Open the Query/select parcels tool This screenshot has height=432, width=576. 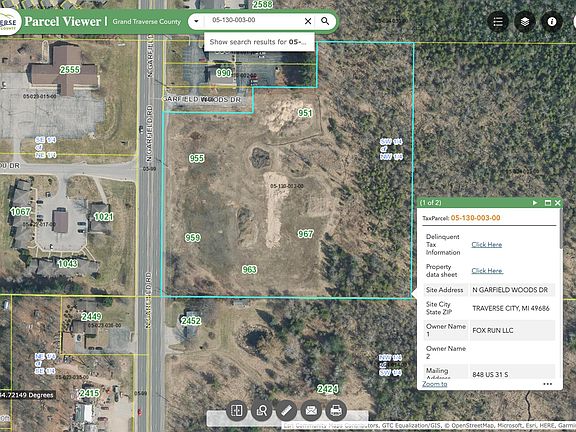click(261, 410)
